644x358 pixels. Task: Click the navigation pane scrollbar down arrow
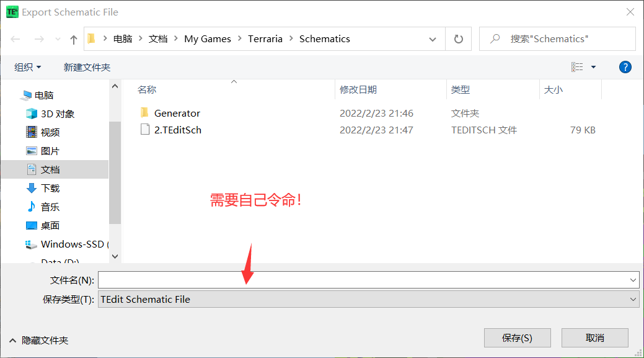tap(115, 255)
